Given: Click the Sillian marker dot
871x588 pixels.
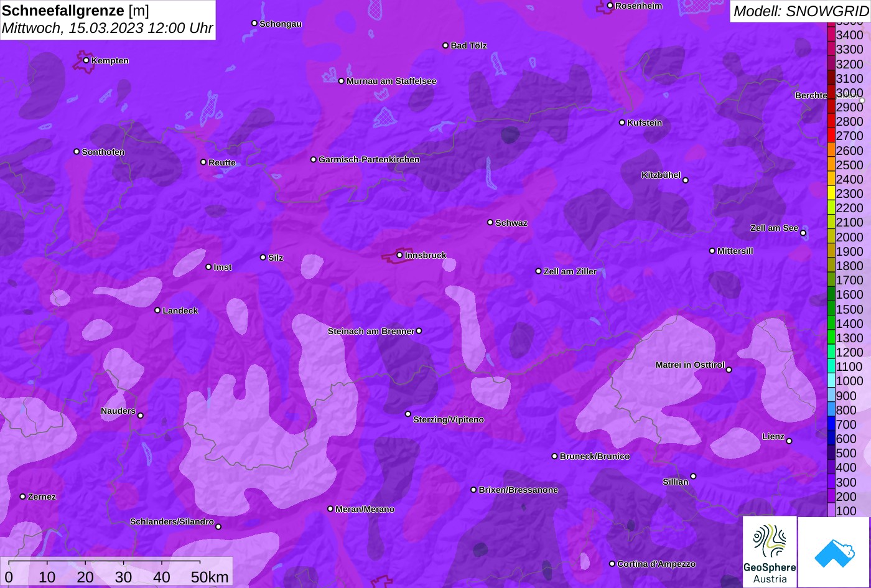Looking at the screenshot, I should [693, 477].
